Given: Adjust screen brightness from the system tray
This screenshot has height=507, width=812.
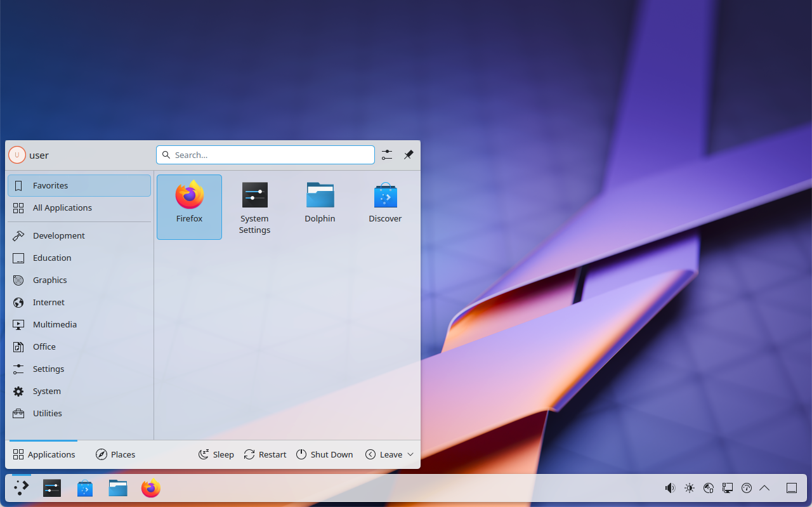Looking at the screenshot, I should point(689,488).
